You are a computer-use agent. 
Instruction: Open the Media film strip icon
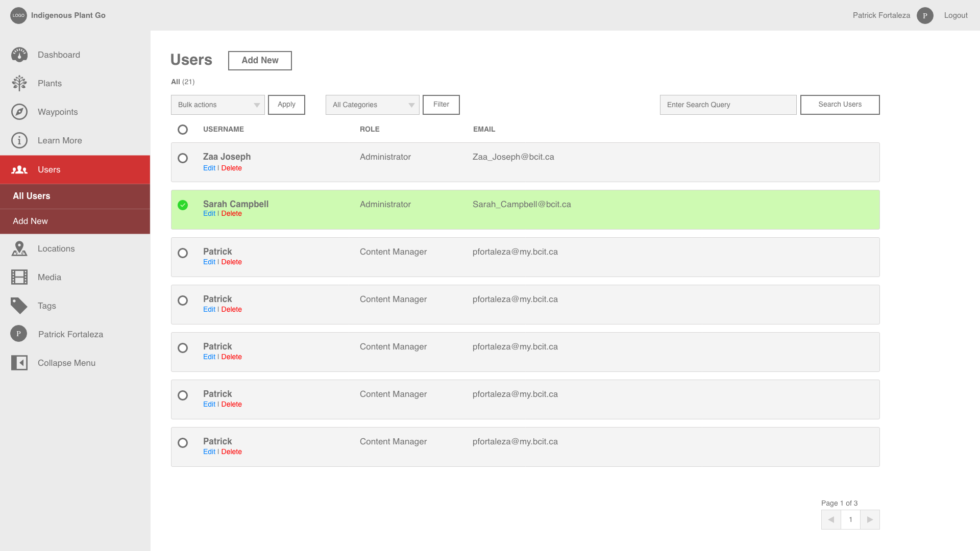[19, 277]
